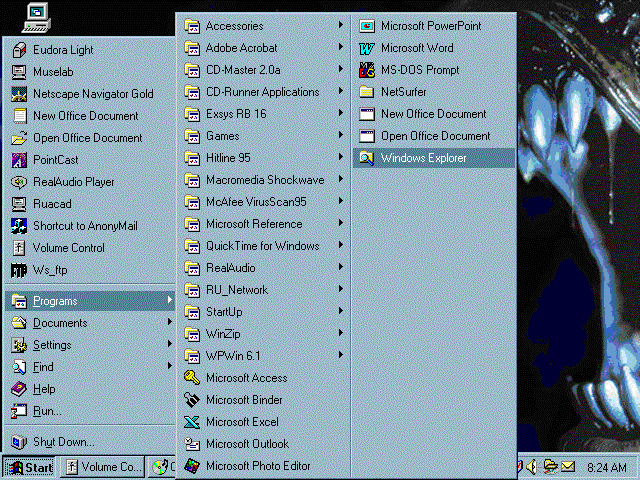Click the Microsoft Photo Editor icon
640x480 pixels.
(x=192, y=466)
